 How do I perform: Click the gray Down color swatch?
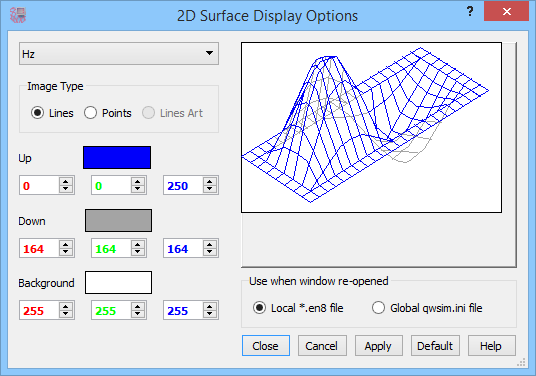click(118, 220)
